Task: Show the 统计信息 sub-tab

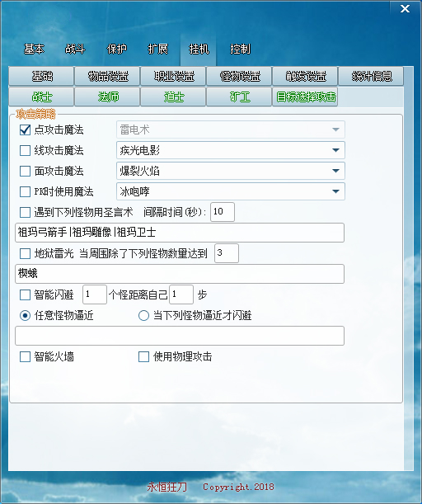Action: (371, 76)
